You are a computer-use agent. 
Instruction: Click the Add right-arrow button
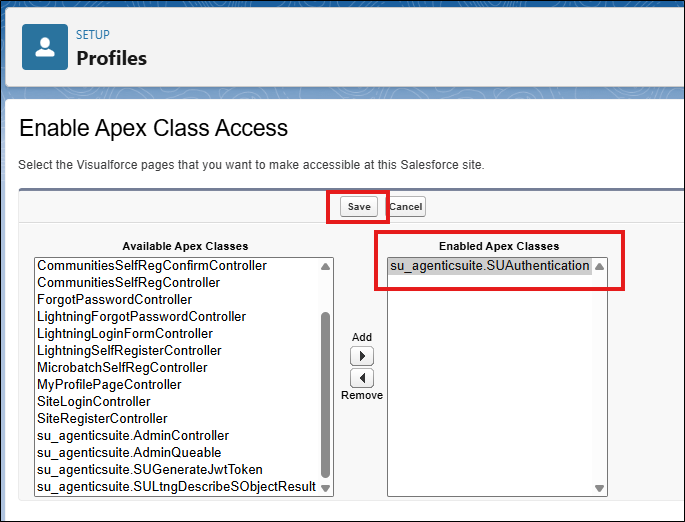point(362,356)
